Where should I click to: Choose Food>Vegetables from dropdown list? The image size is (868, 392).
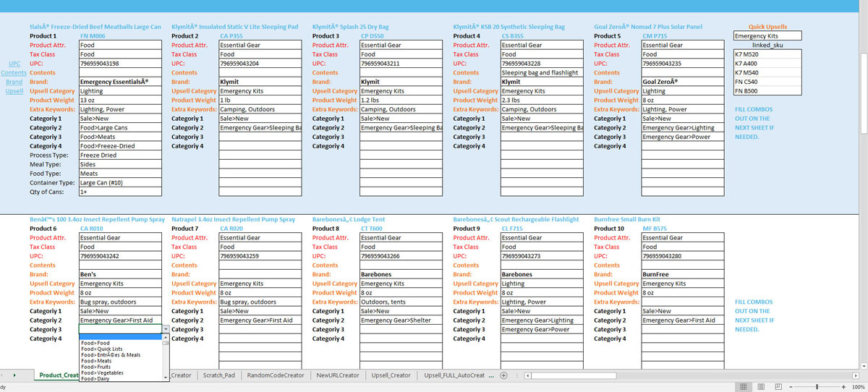[x=121, y=372]
